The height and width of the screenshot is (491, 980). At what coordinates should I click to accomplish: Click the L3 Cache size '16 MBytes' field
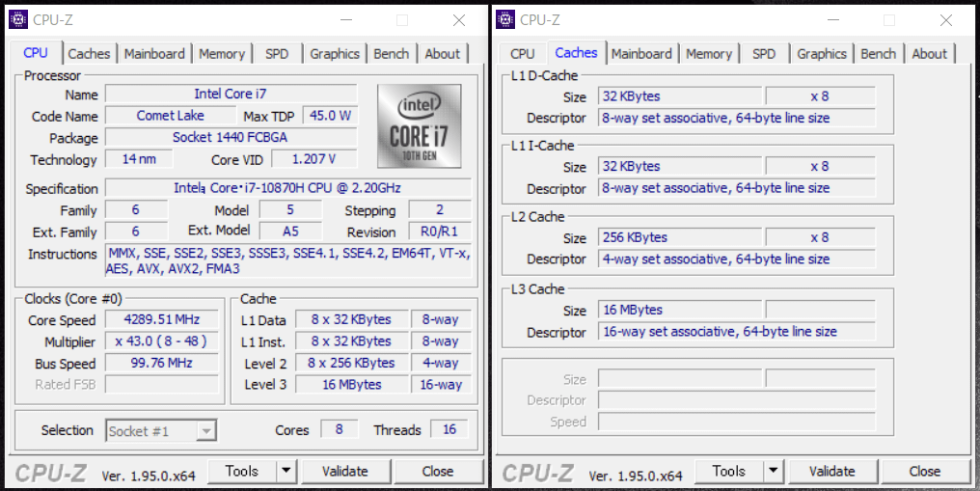point(680,310)
